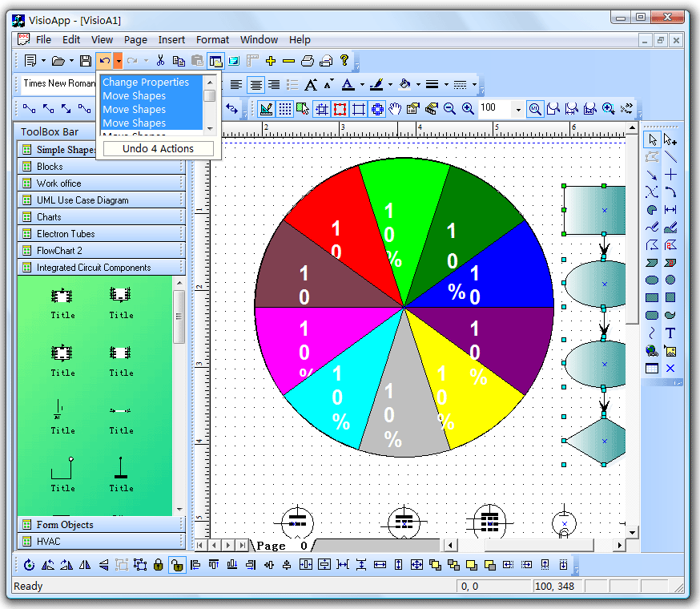Screen dimensions: 700x609
Task: Open the New document dropdown arrow
Action: [x=44, y=60]
